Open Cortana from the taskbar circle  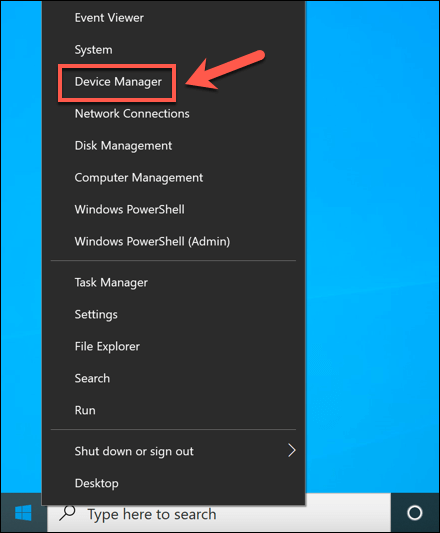tap(414, 513)
